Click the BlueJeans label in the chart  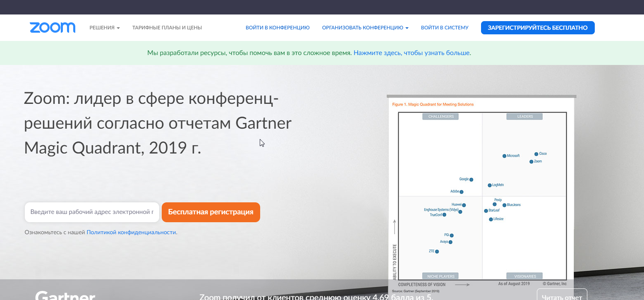[x=514, y=205]
